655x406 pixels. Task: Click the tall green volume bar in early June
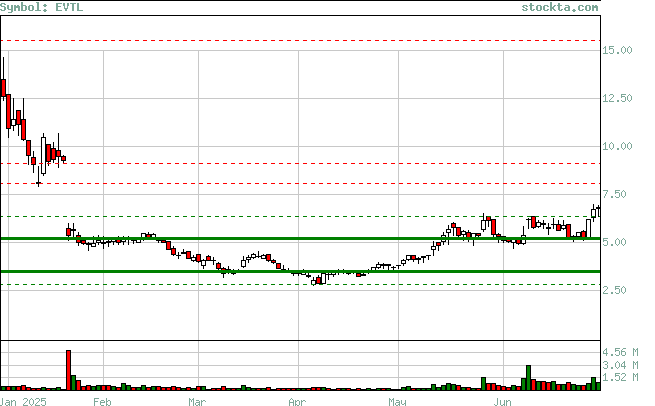[528, 378]
